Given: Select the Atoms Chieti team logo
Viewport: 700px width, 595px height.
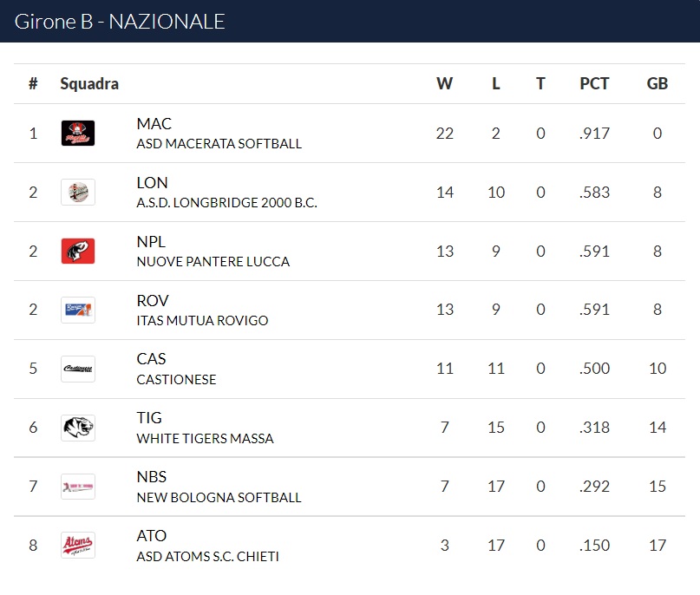Looking at the screenshot, I should coord(78,545).
